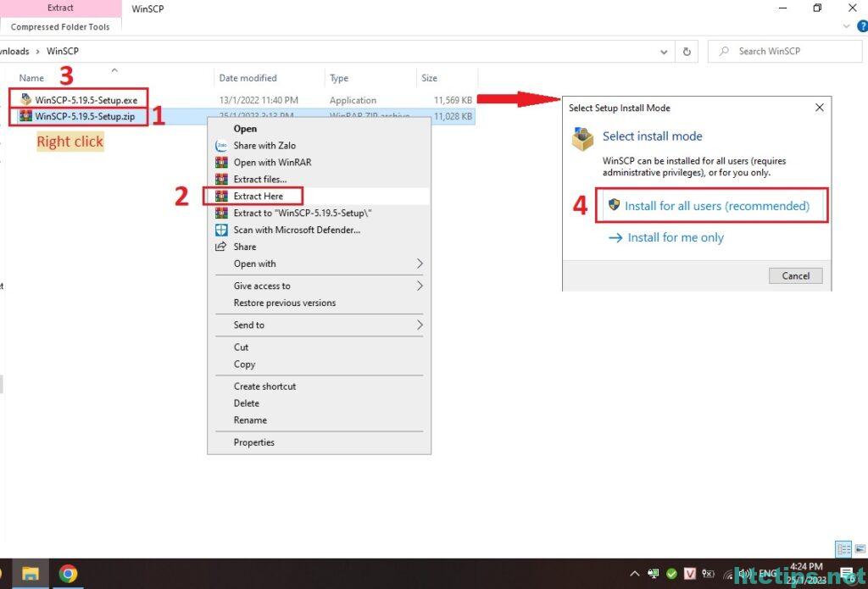Open the notification center icon
The image size is (868, 589).
(x=847, y=574)
